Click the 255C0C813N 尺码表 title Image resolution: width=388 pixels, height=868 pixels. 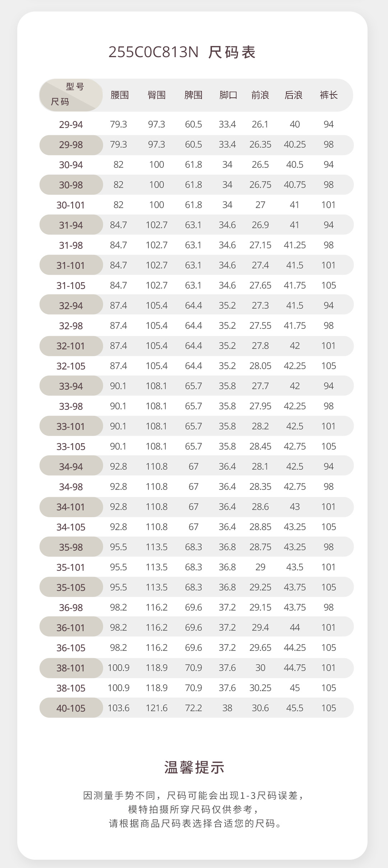[x=182, y=52]
